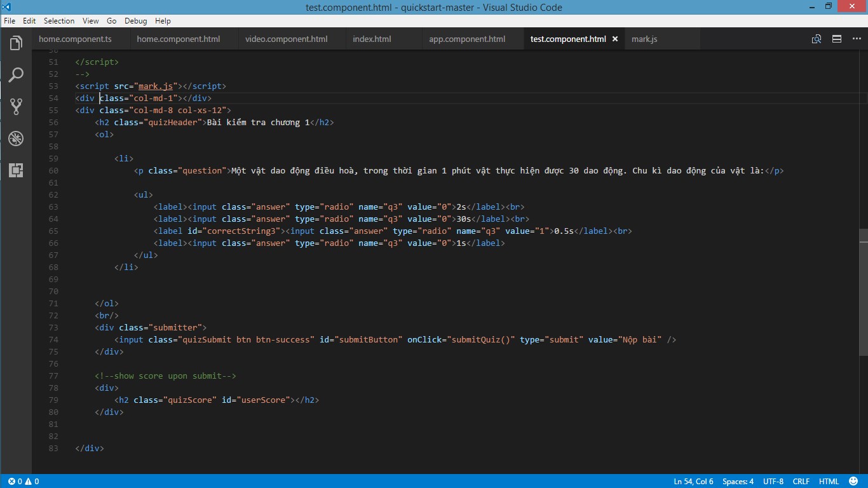Click the editor's vertical scrollbar thumb
This screenshot has width=868, height=488.
(863, 292)
